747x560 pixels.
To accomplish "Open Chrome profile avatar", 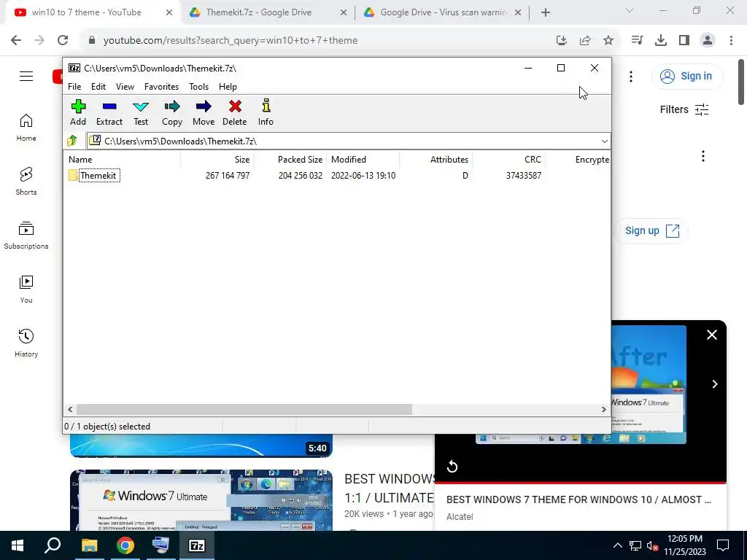I will [x=708, y=41].
